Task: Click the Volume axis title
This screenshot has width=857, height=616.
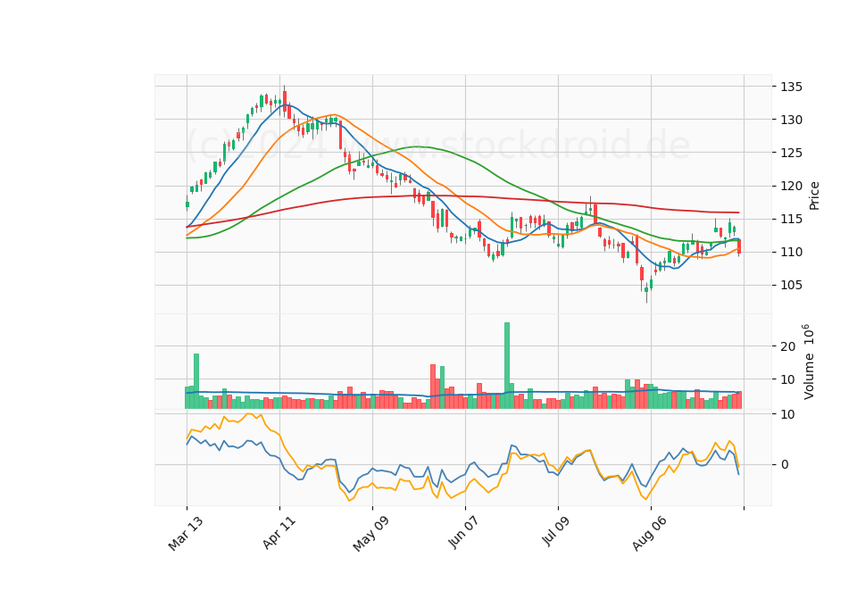Action: [x=809, y=362]
